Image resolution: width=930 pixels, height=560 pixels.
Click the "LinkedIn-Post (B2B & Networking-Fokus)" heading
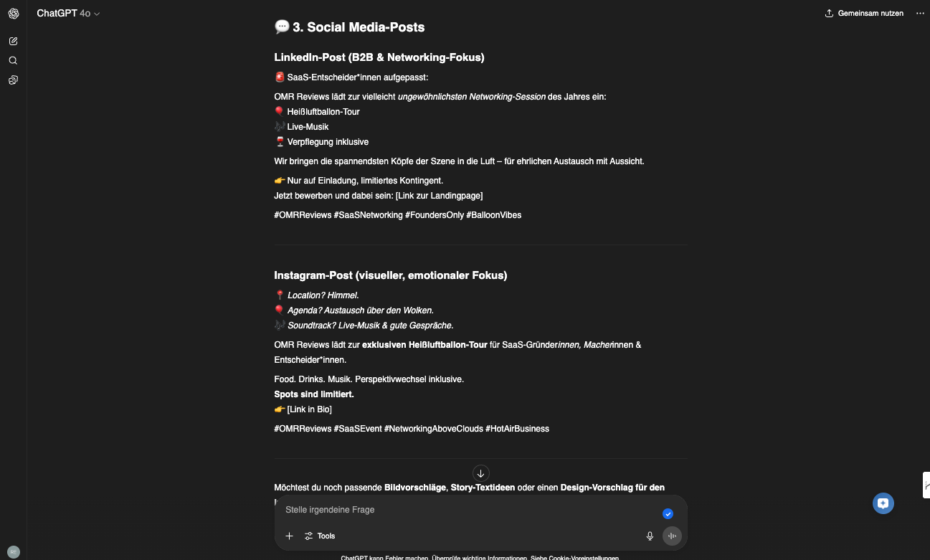379,57
